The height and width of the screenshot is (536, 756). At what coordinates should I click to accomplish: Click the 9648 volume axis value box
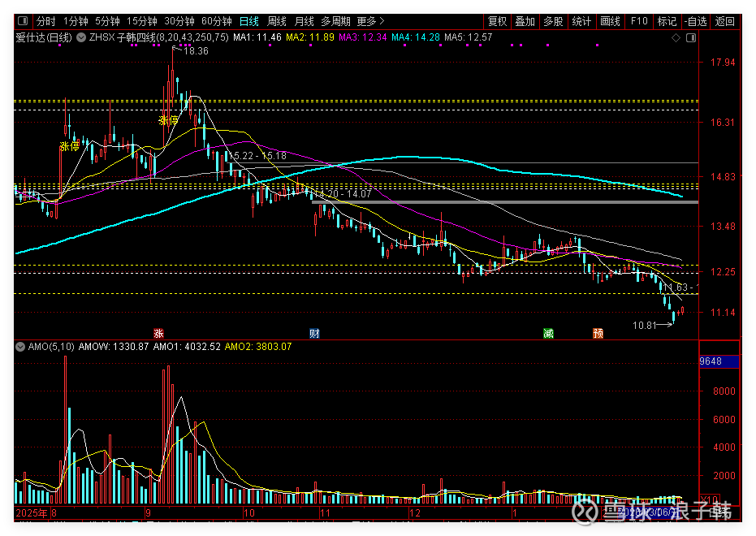coord(719,361)
